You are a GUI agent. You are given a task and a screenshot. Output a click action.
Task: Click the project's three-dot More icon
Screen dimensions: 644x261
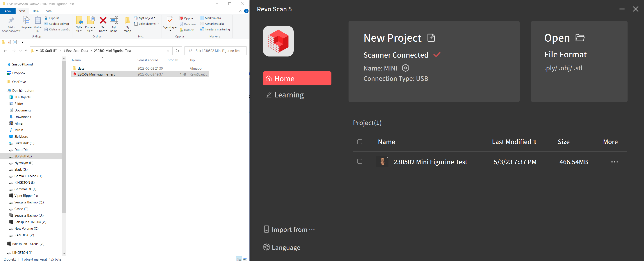(614, 162)
